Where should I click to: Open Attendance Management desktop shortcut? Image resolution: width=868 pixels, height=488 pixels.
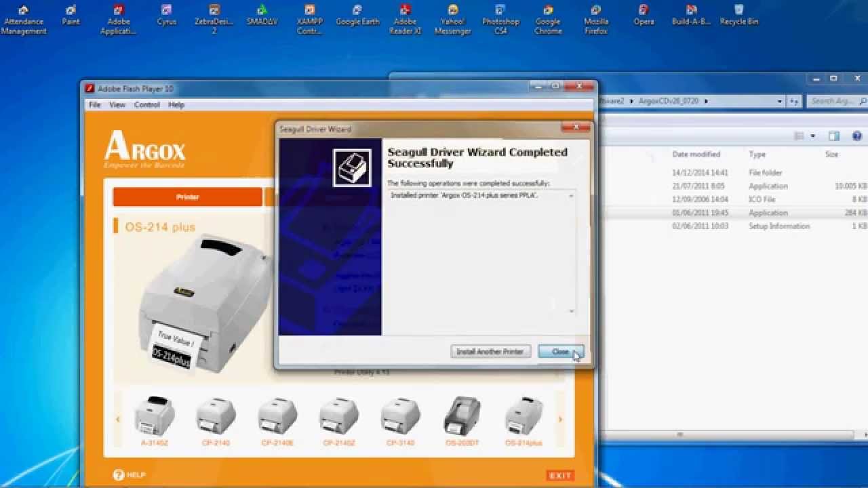point(24,20)
